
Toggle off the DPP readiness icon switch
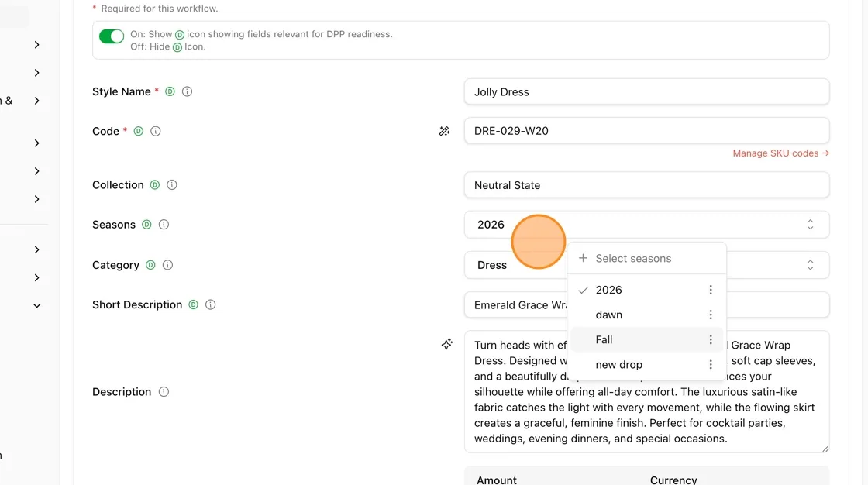coord(112,36)
